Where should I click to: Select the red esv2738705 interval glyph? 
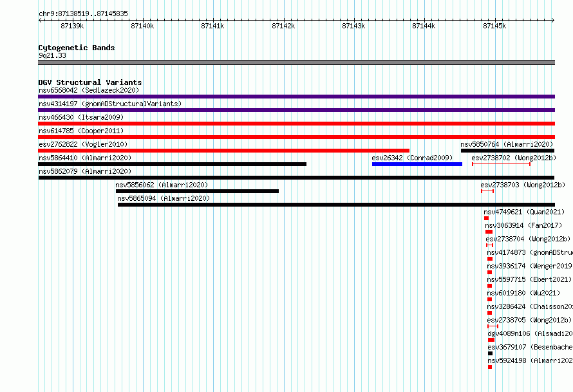[x=493, y=326]
